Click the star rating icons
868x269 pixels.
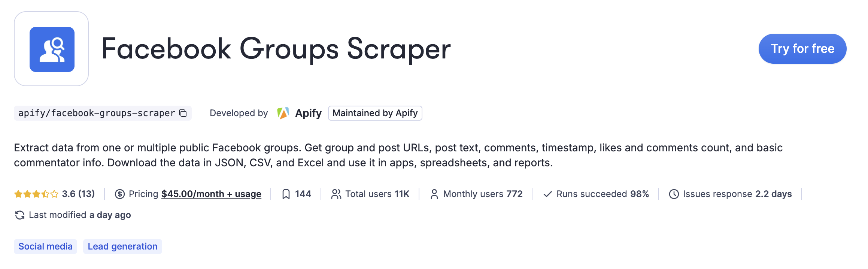click(x=36, y=194)
